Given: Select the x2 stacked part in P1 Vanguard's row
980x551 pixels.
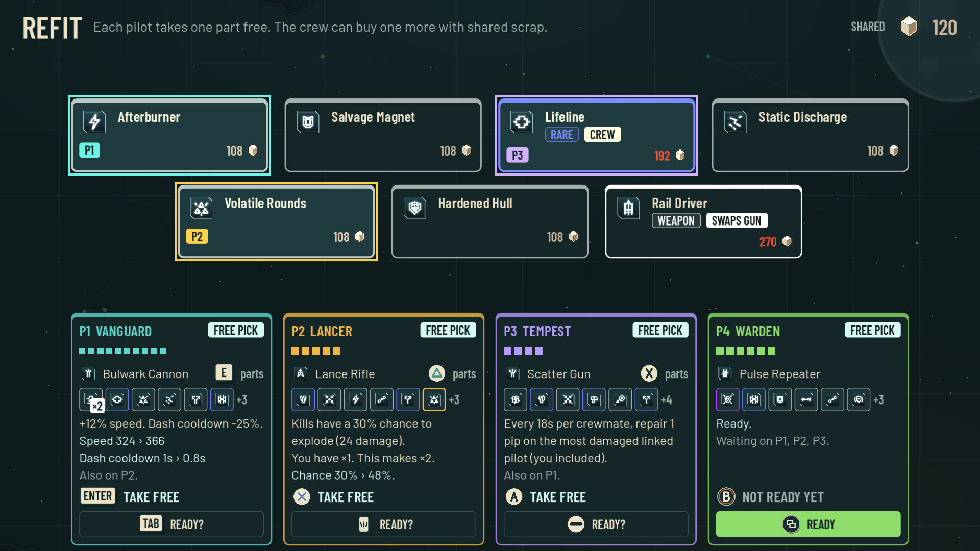Looking at the screenshot, I should tap(91, 400).
